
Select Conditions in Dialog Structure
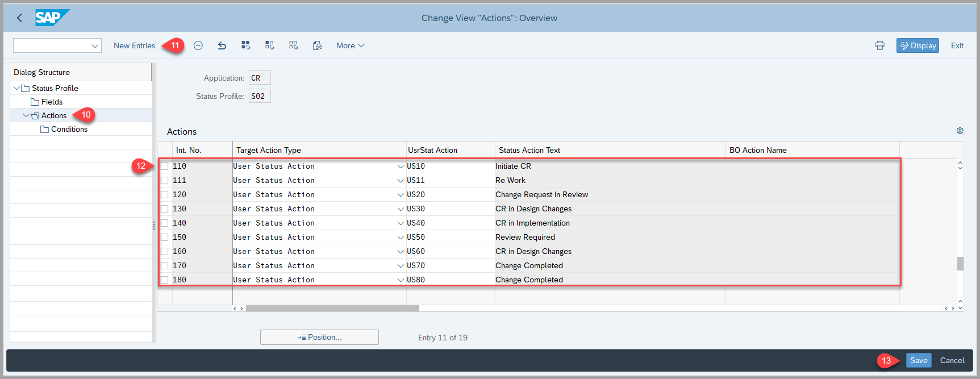pos(69,129)
